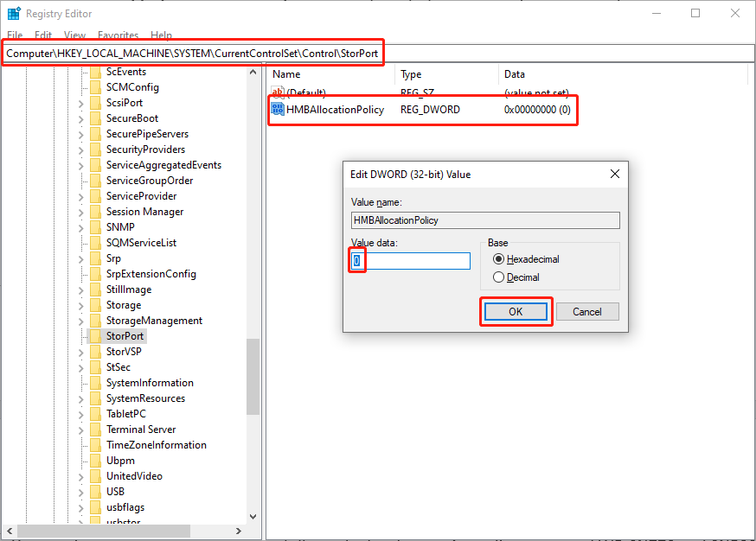Click the tree scroll-up arrow
The image size is (756, 541).
tap(253, 72)
